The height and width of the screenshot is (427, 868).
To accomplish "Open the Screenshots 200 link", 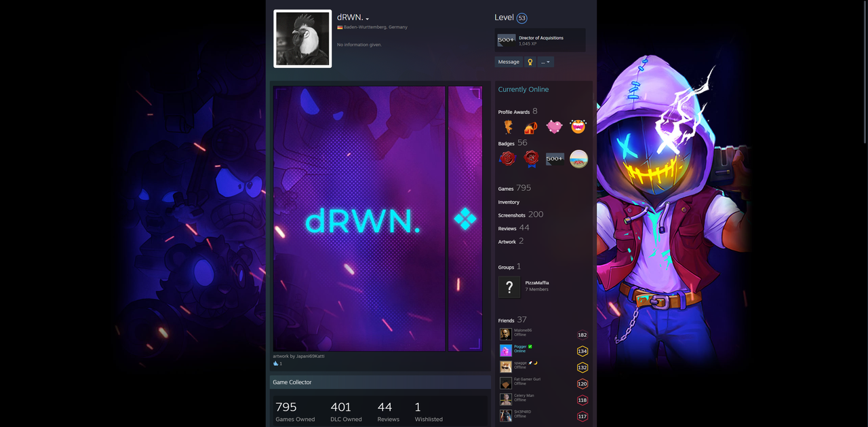I will (x=520, y=215).
